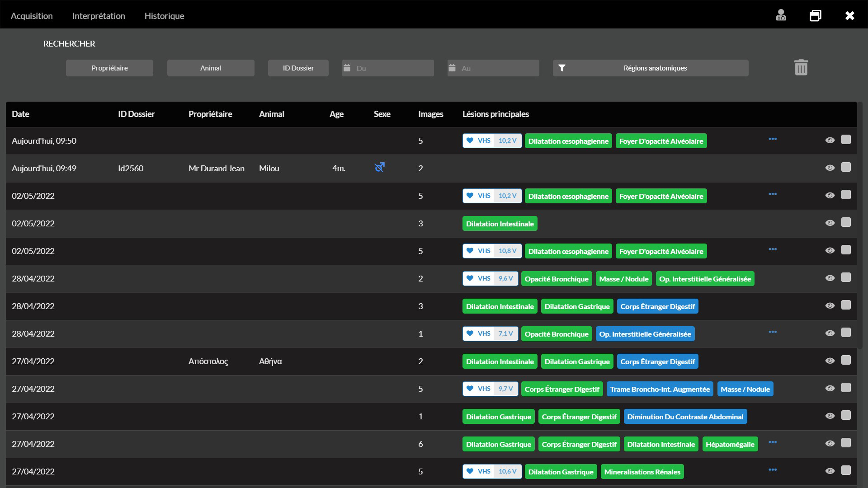
Task: Open the Acquisition tab
Action: pyautogui.click(x=32, y=16)
